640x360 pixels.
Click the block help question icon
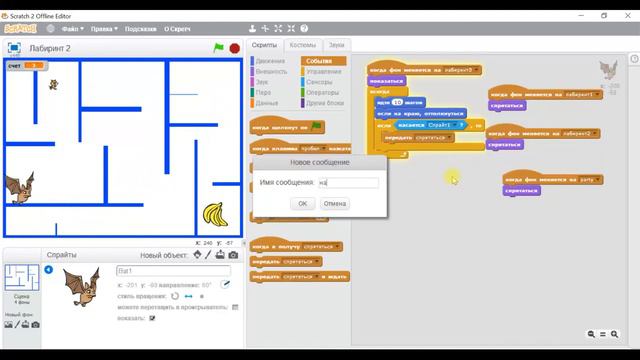coord(304,28)
